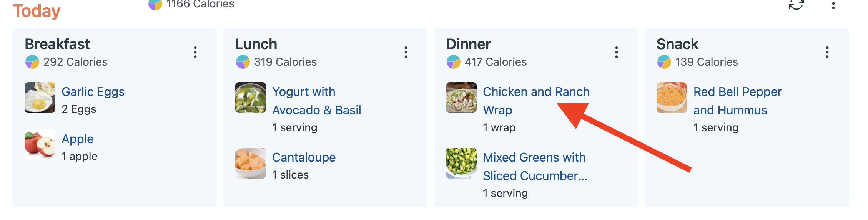Image resolution: width=868 pixels, height=220 pixels.
Task: Open the Apple food link
Action: (x=78, y=139)
